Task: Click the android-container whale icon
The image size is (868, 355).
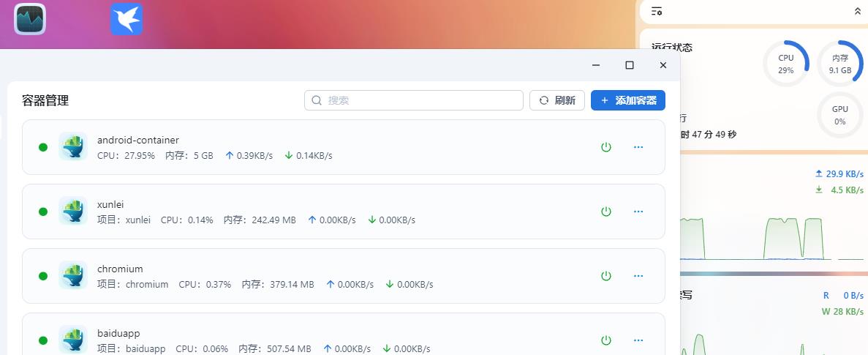Action: coord(73,147)
